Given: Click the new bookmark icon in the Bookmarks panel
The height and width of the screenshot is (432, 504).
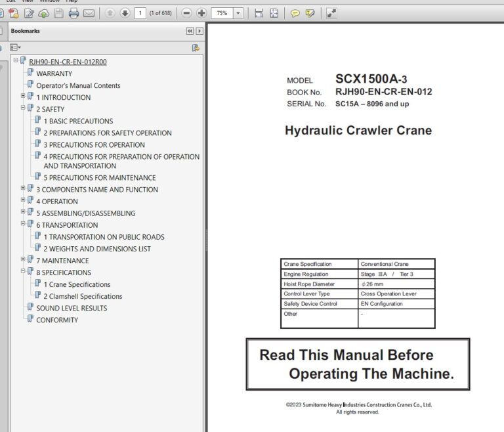Looking at the screenshot, I should pos(195,47).
